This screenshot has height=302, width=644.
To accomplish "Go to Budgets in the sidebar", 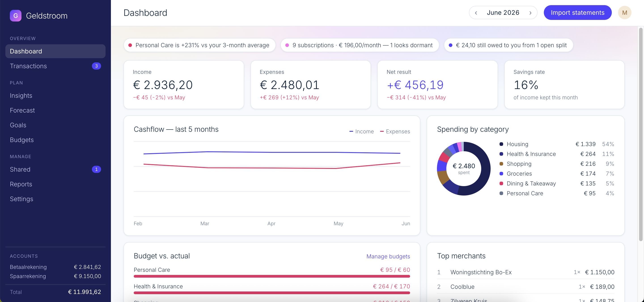I will [x=55, y=140].
